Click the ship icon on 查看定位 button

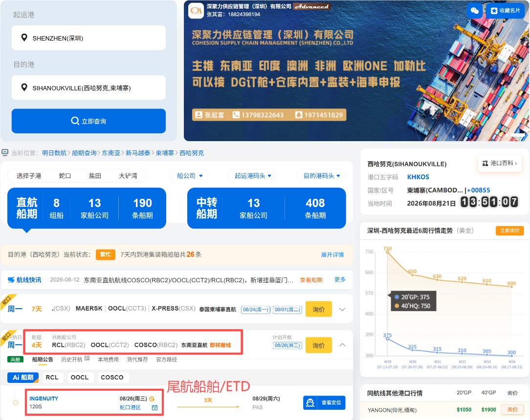pos(310,403)
